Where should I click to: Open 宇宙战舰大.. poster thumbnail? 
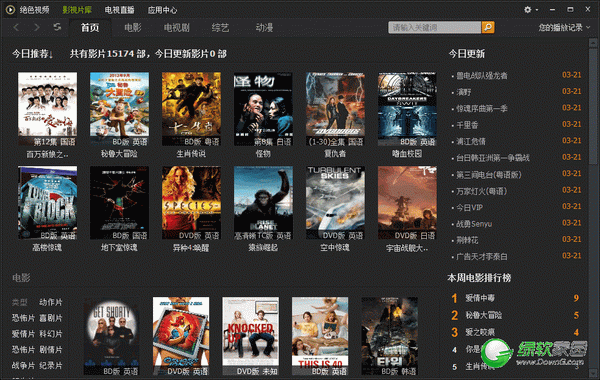pyautogui.click(x=407, y=203)
